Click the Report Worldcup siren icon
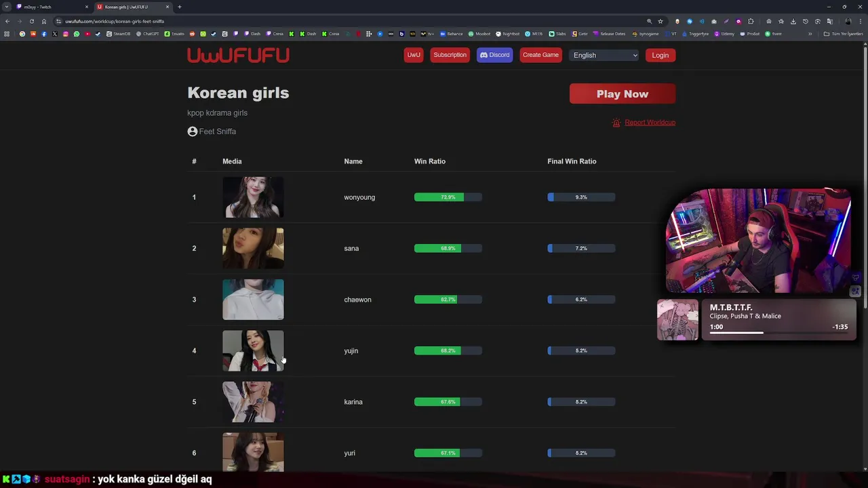This screenshot has width=868, height=488. point(616,123)
